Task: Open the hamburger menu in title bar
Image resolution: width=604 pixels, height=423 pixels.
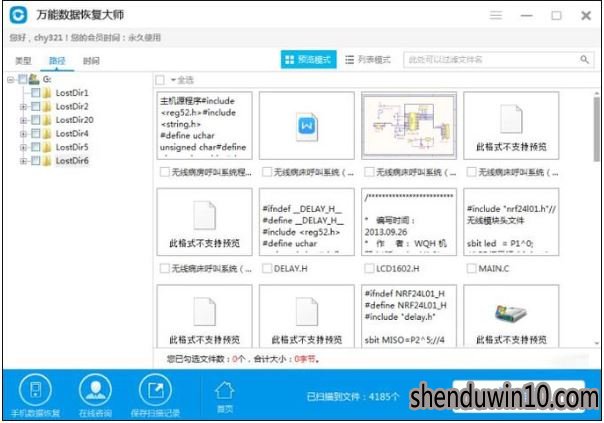Action: click(x=496, y=15)
